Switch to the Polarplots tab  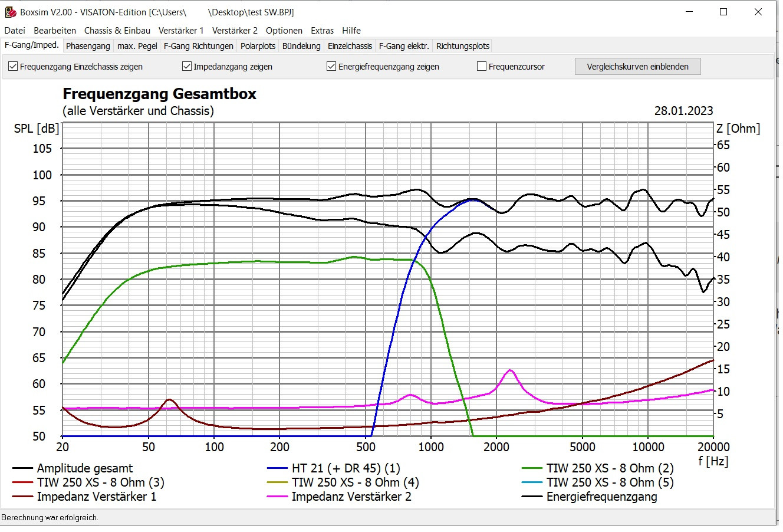(258, 46)
